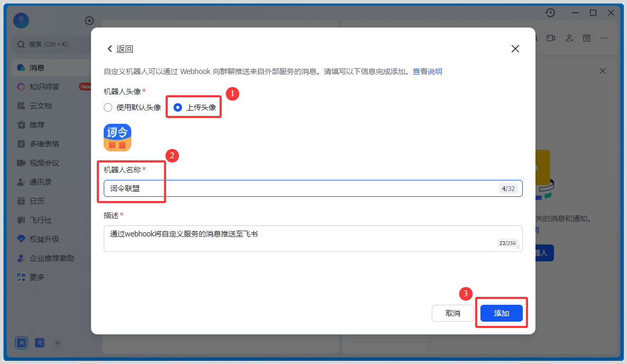
Task: Click the blue 添加 button
Action: click(501, 313)
